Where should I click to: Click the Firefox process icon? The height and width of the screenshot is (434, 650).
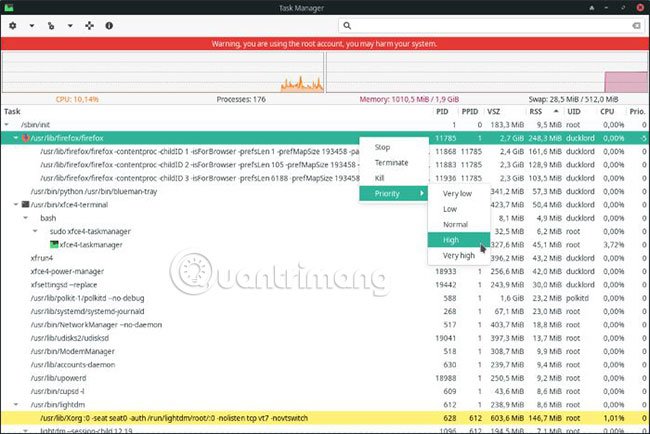[25, 138]
